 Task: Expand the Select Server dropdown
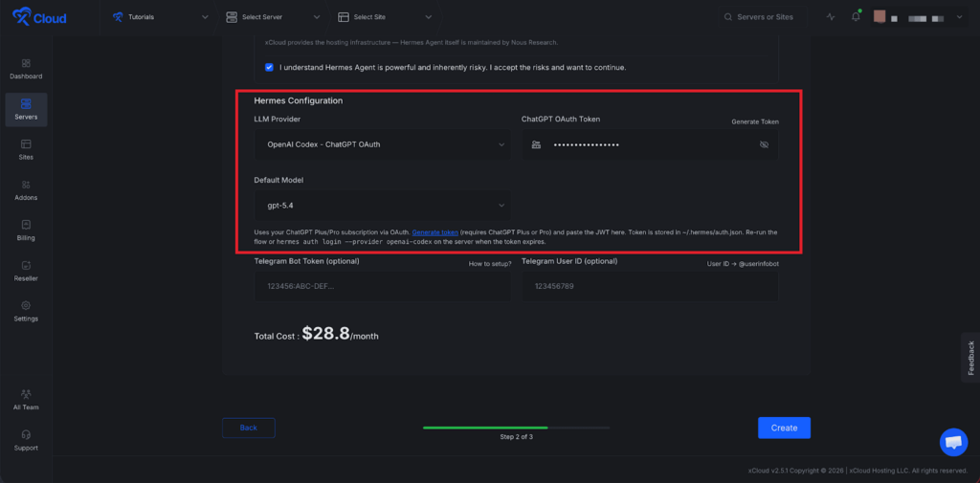[x=274, y=17]
